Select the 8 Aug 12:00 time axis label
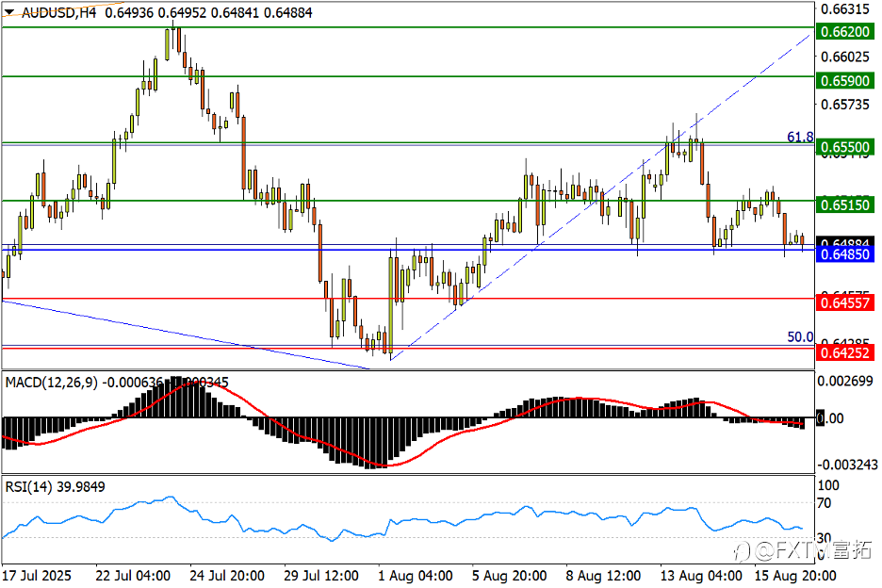 pyautogui.click(x=603, y=576)
